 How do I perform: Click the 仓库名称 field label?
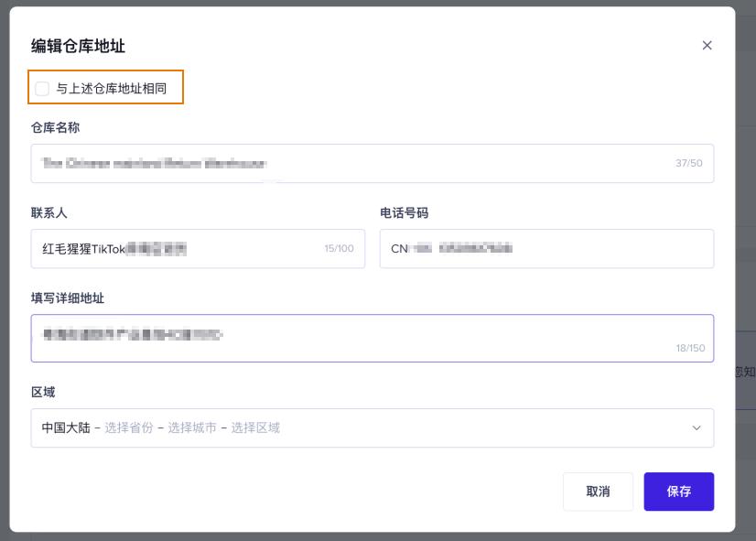[x=57, y=127]
